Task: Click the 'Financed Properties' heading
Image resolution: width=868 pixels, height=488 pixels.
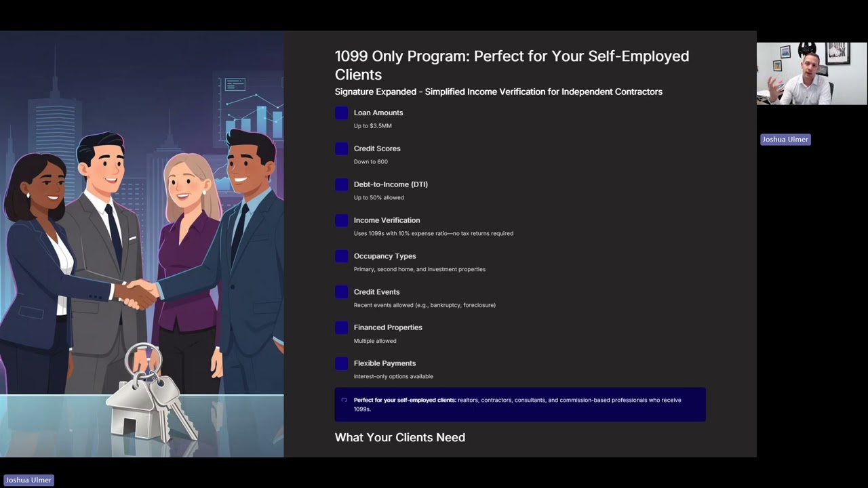Action: pos(388,327)
